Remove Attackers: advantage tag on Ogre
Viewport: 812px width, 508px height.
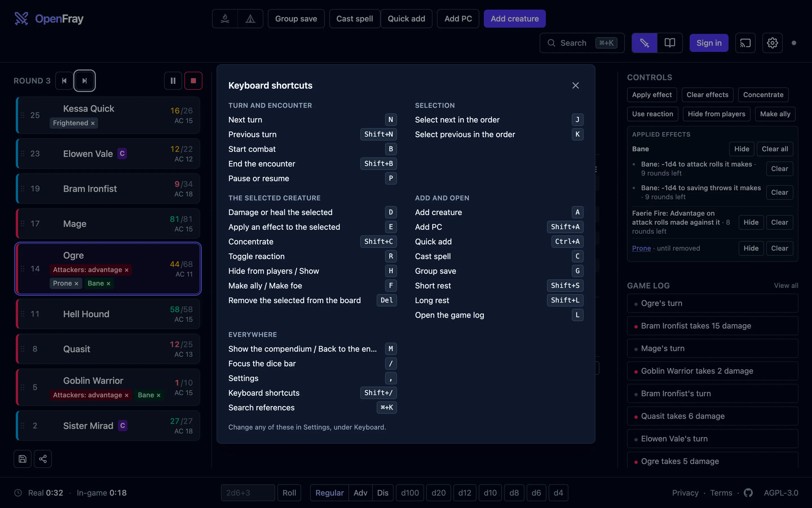[x=127, y=270]
